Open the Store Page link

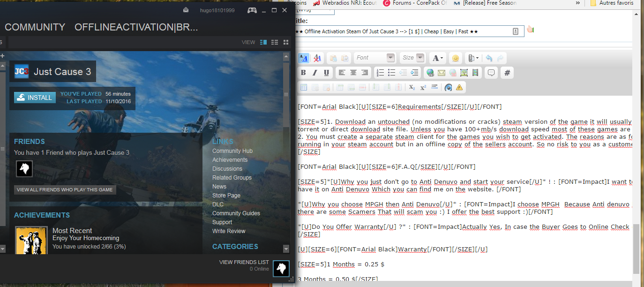226,196
